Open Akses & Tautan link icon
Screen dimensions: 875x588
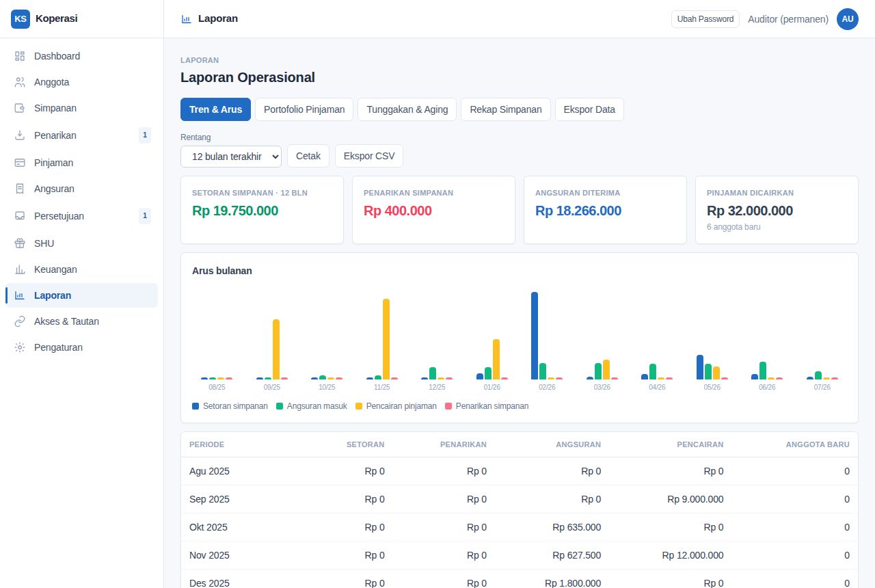point(20,321)
